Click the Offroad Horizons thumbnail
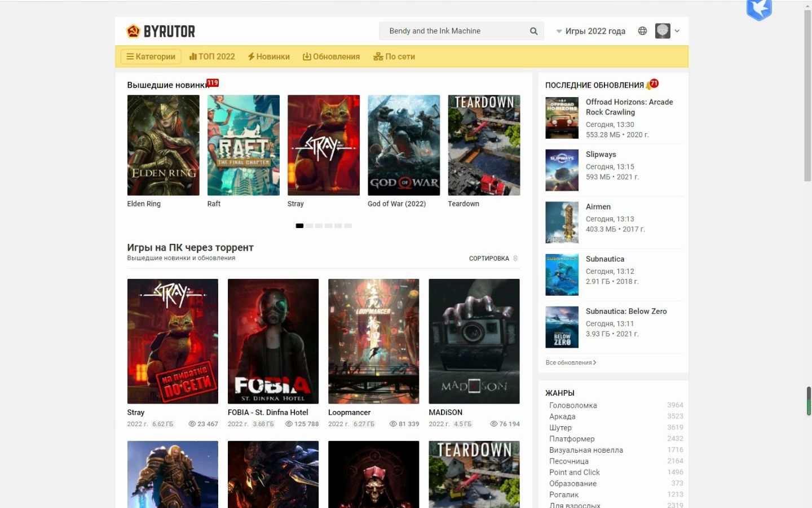 562,118
